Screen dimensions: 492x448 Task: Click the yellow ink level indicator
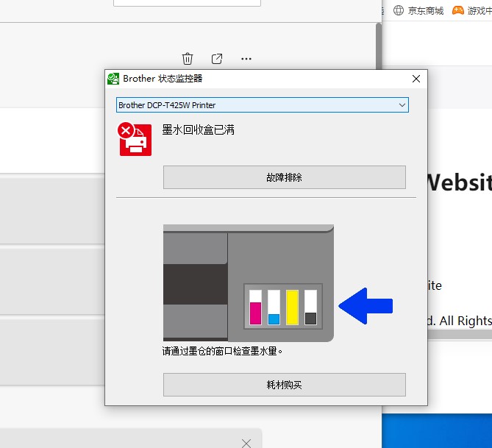[292, 307]
